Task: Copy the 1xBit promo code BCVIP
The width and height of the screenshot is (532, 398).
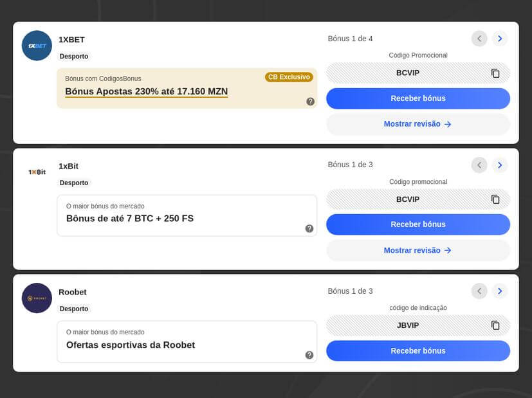Action: click(x=495, y=199)
